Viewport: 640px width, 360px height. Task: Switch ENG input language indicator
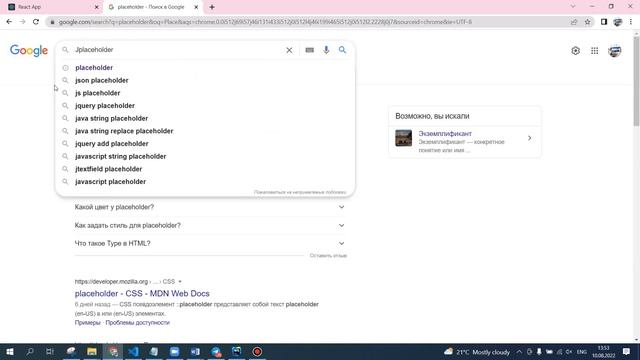pyautogui.click(x=582, y=352)
